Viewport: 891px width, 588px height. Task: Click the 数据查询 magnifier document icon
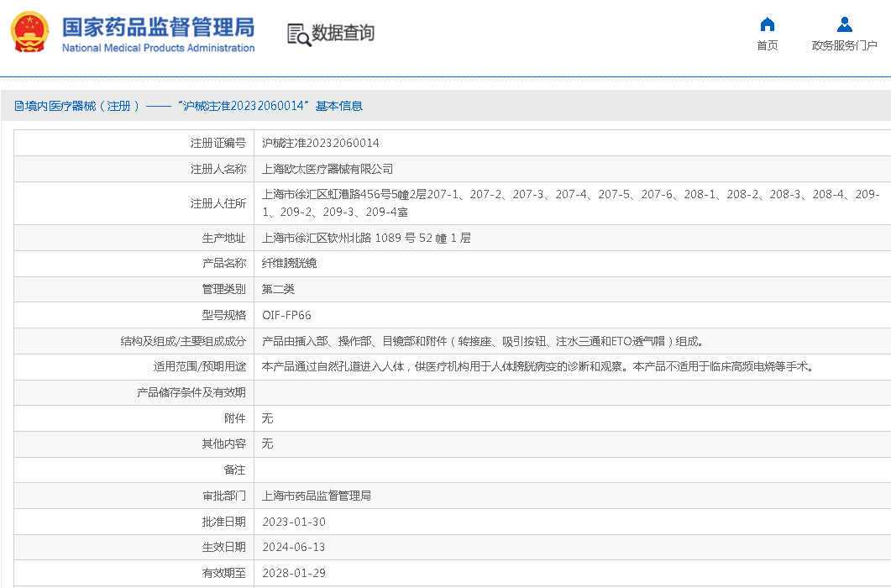(298, 34)
